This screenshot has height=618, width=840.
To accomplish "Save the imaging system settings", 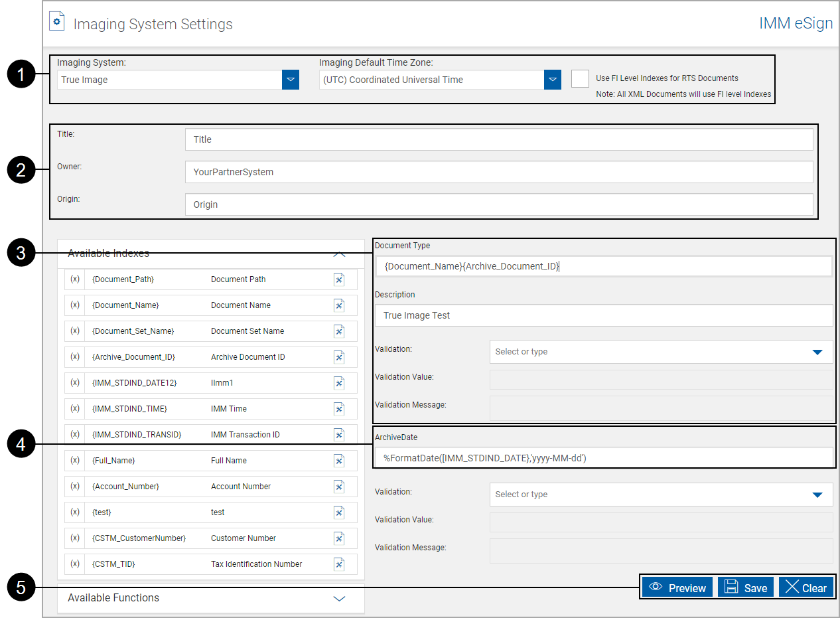I will point(745,587).
